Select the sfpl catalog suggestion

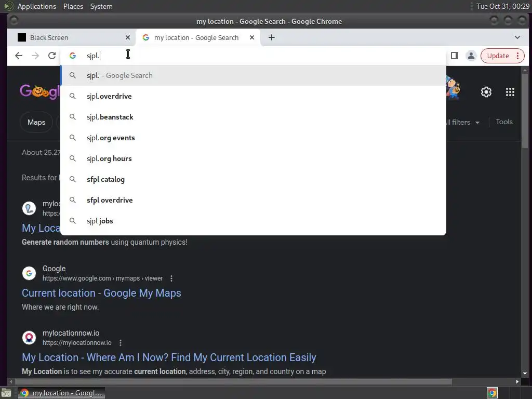(x=253, y=179)
